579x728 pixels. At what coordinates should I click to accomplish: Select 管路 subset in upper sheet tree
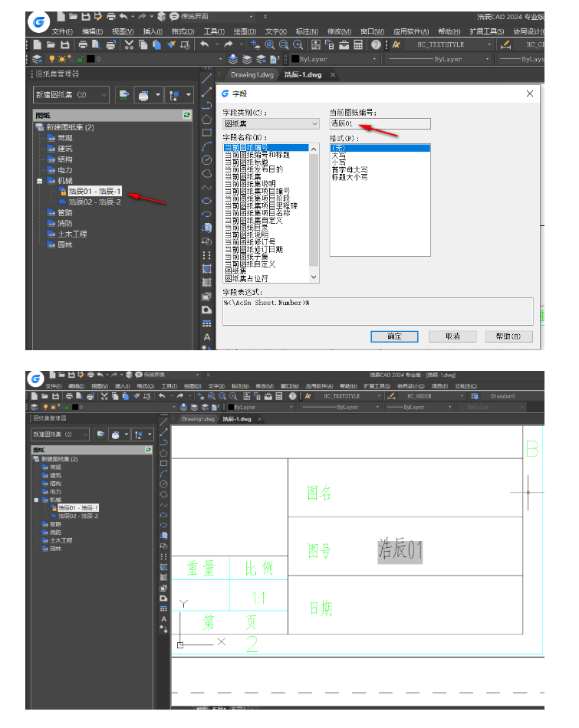(65, 212)
